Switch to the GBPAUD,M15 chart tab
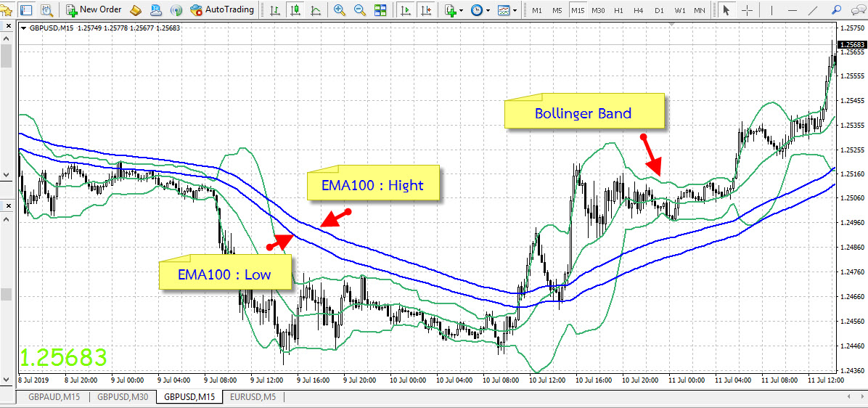The height and width of the screenshot is (408, 868). pos(53,397)
